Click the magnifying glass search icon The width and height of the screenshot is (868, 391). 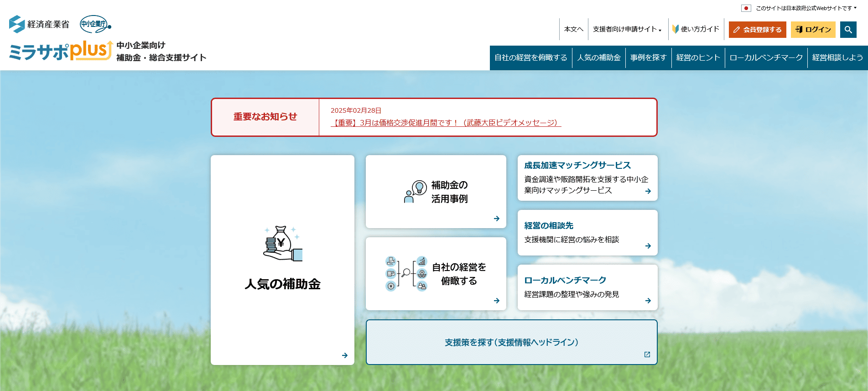click(x=848, y=30)
